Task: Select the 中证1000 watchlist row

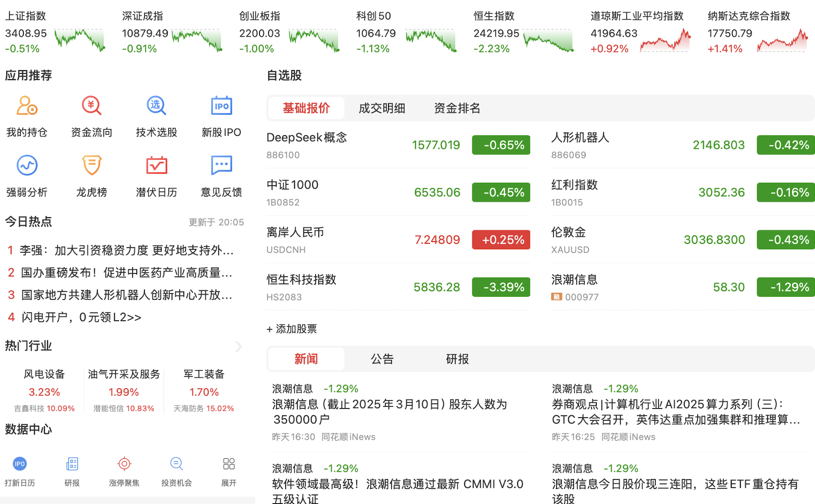Action: pyautogui.click(x=398, y=192)
